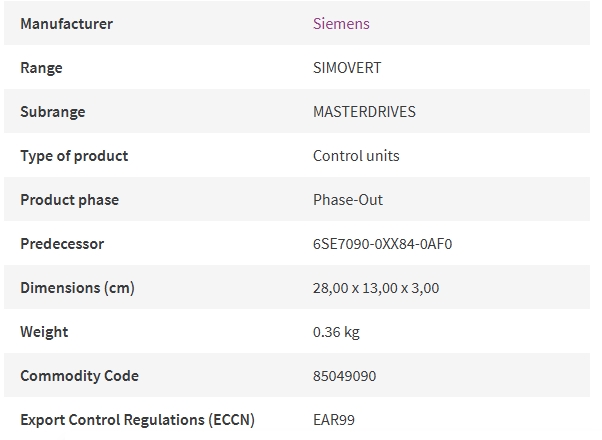
Task: Click the Subrange label
Action: tap(53, 112)
